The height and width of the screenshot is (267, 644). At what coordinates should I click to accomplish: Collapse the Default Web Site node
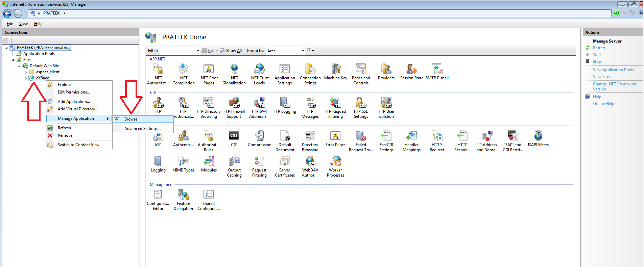20,66
